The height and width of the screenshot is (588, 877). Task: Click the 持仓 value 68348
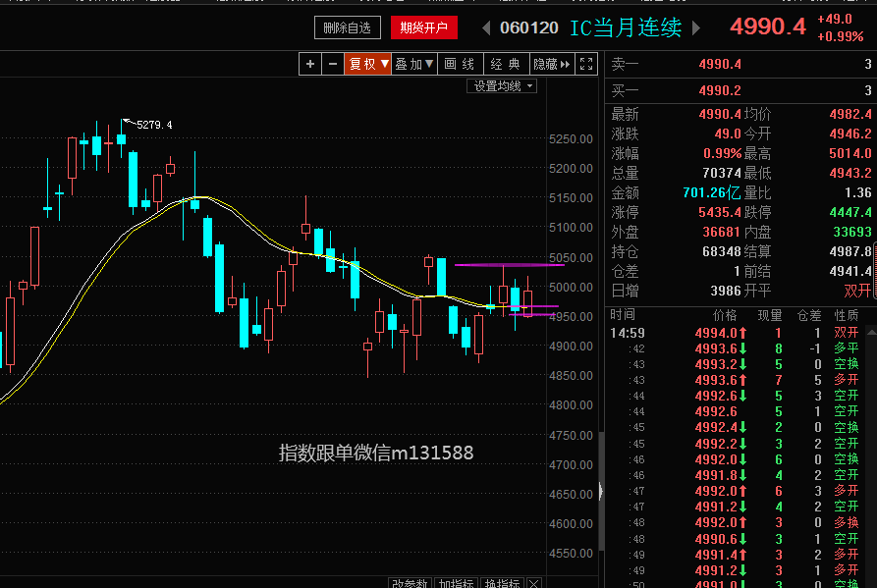coord(722,251)
